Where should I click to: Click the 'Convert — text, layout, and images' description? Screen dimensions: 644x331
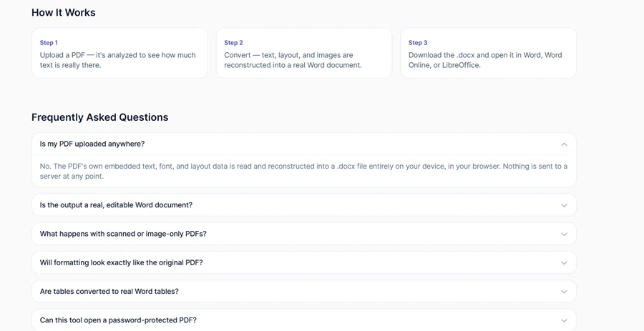(x=293, y=60)
